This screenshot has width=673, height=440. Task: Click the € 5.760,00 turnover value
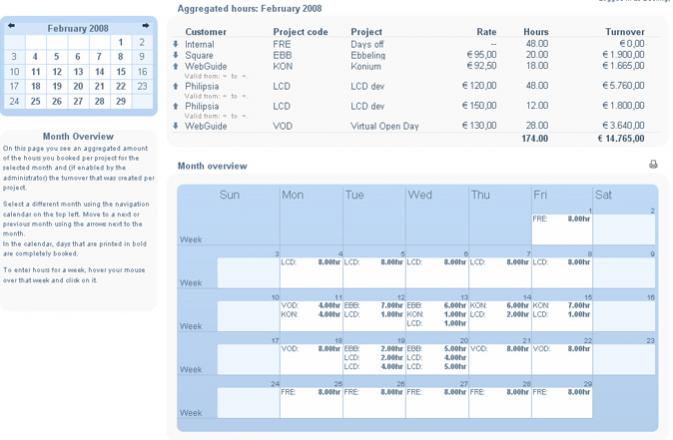tap(623, 86)
